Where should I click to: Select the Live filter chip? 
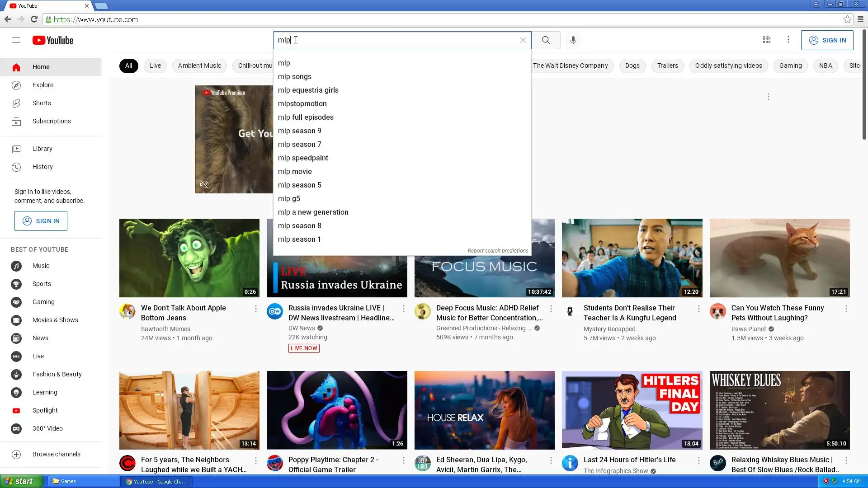tap(155, 66)
